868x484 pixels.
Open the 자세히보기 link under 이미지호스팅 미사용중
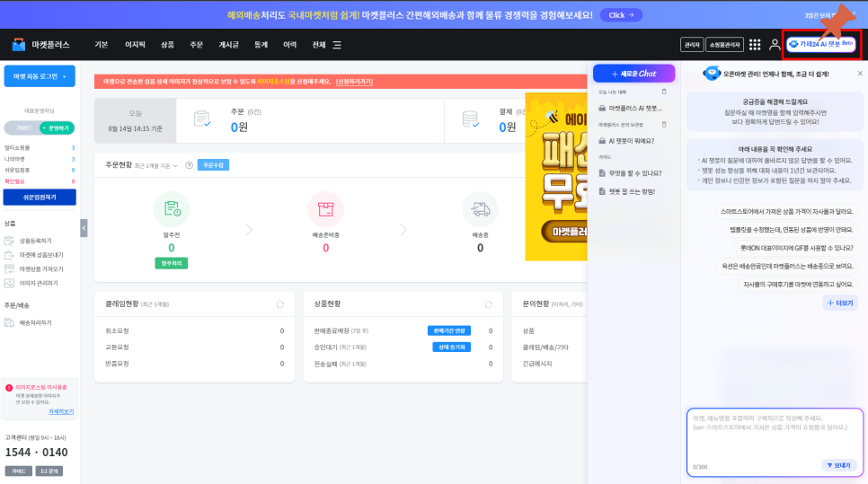pyautogui.click(x=61, y=411)
